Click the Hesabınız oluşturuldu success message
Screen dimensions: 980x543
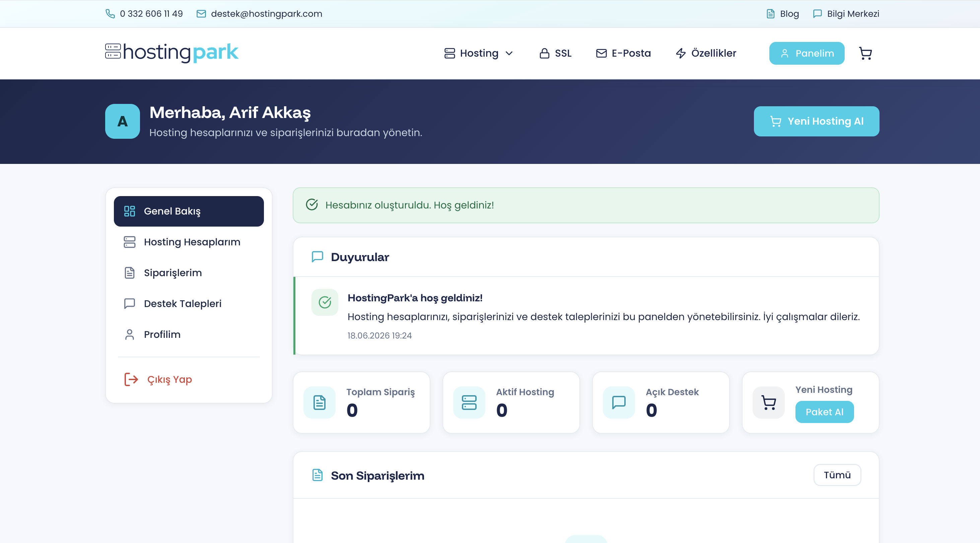coord(410,205)
